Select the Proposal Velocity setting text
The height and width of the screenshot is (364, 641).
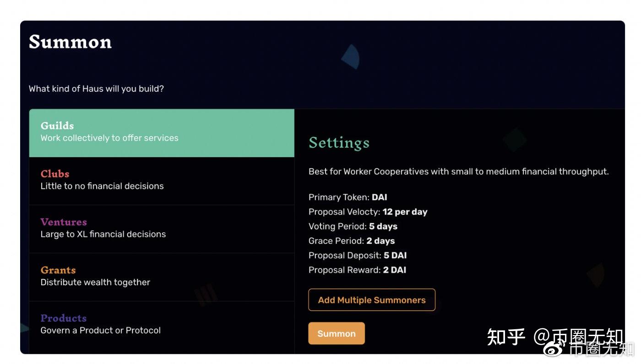tap(368, 212)
